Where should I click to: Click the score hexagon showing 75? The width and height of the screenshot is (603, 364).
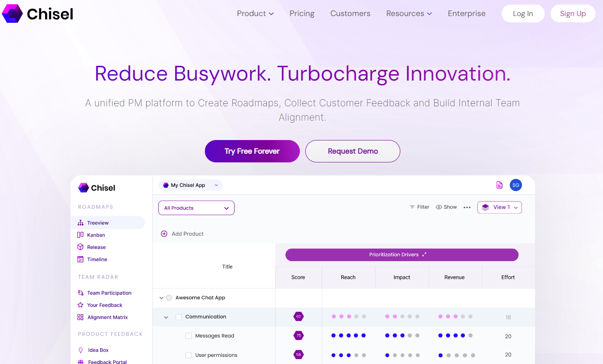coord(299,336)
